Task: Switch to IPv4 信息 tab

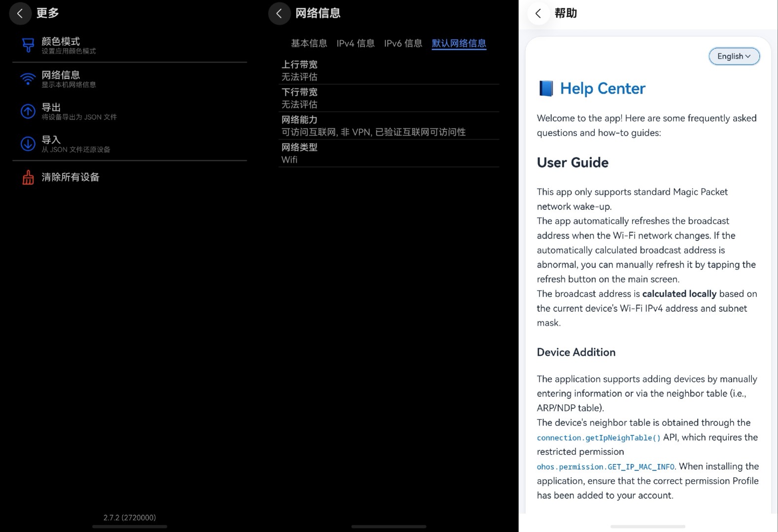Action: click(x=356, y=43)
